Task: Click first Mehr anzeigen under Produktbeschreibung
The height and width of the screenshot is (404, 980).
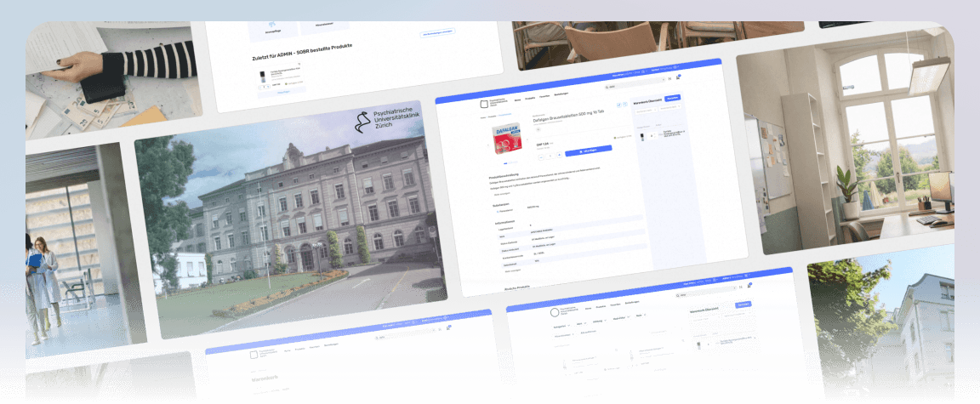Action: (x=503, y=194)
